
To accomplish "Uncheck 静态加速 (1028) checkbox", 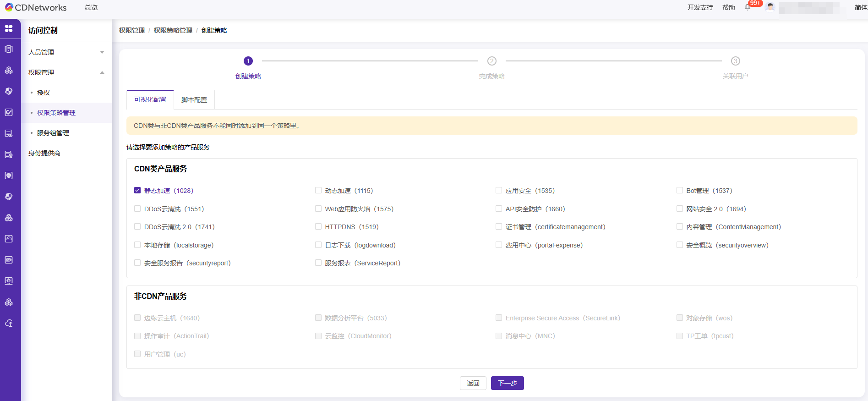I will coord(137,190).
